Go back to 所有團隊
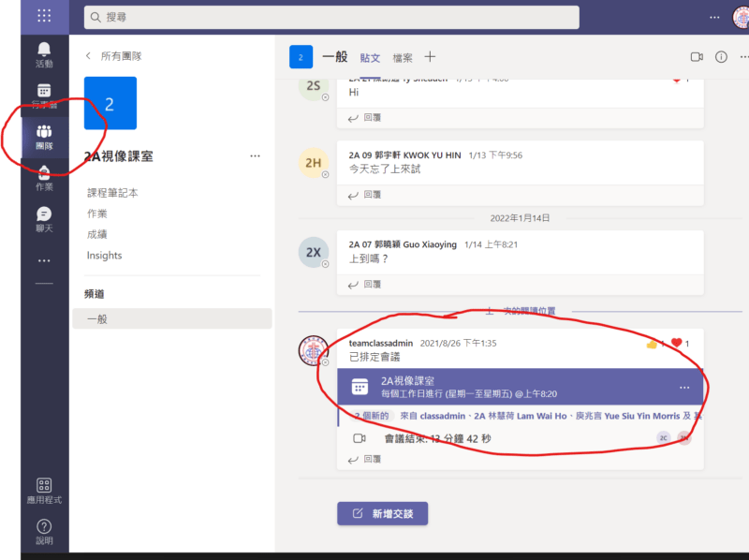The height and width of the screenshot is (560, 749). coord(113,56)
